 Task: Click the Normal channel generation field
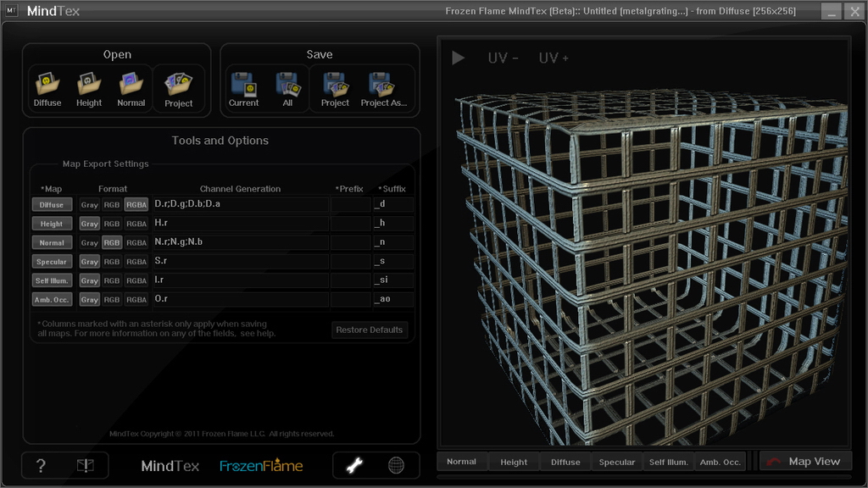(x=239, y=242)
